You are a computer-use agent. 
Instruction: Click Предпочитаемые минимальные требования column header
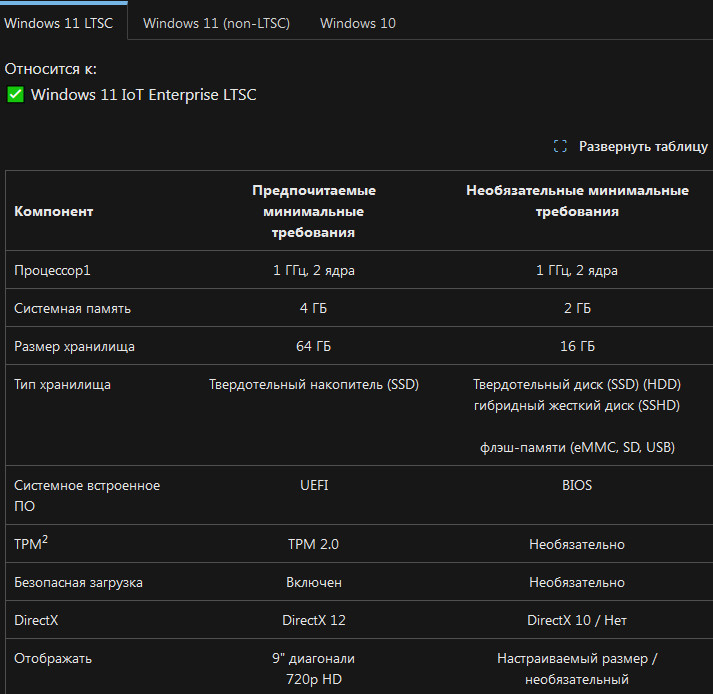(x=314, y=211)
